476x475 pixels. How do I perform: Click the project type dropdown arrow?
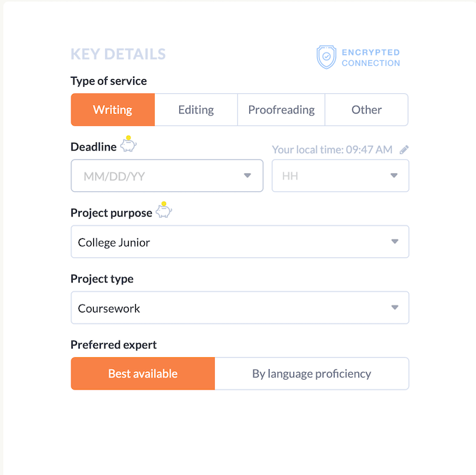point(395,308)
